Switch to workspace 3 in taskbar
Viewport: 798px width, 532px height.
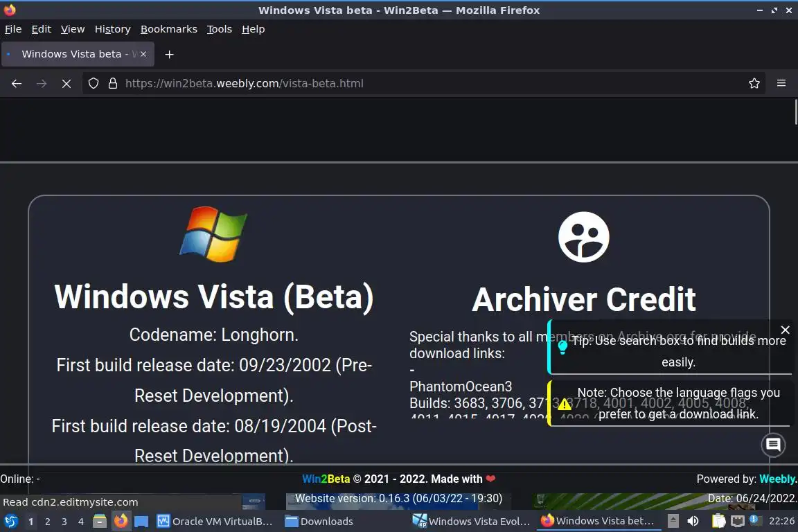click(x=64, y=522)
